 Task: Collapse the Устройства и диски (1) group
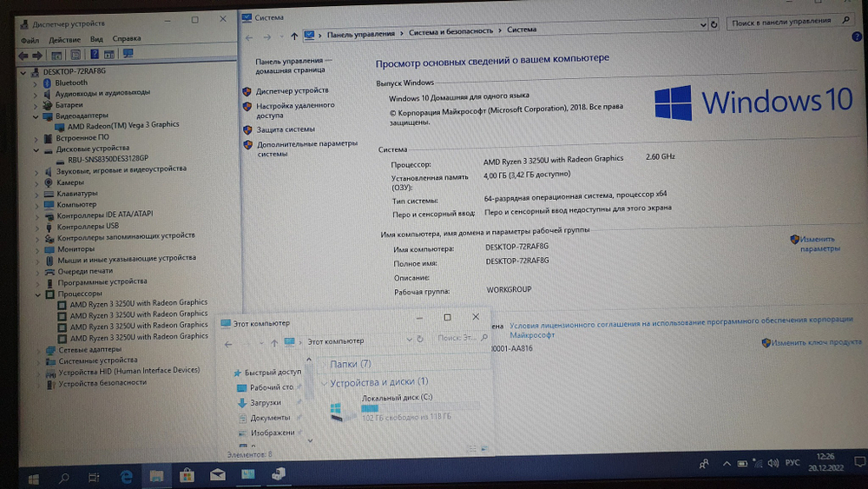click(x=323, y=383)
